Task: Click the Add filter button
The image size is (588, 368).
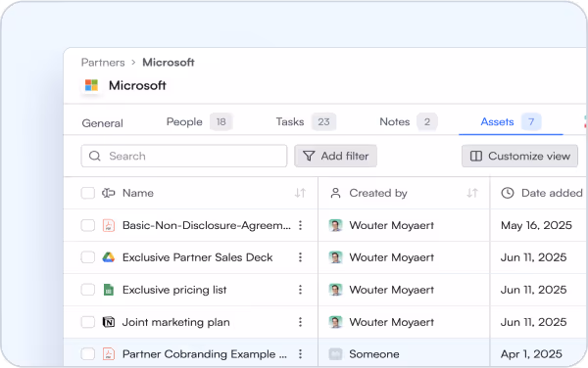Action: point(335,156)
